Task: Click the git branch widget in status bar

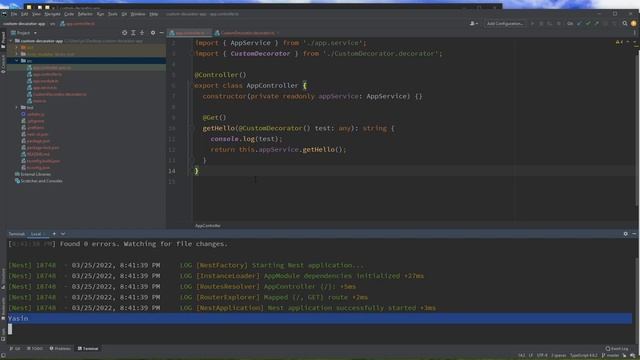Action: pos(610,356)
